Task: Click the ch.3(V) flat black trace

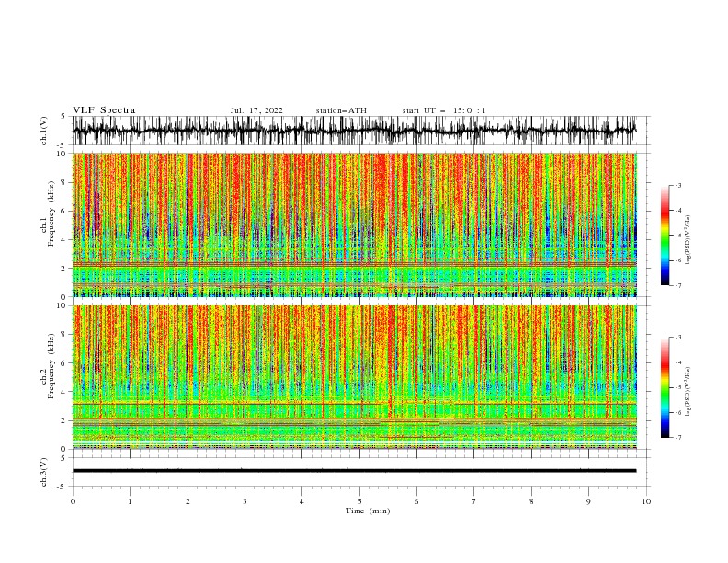Action: tap(354, 471)
